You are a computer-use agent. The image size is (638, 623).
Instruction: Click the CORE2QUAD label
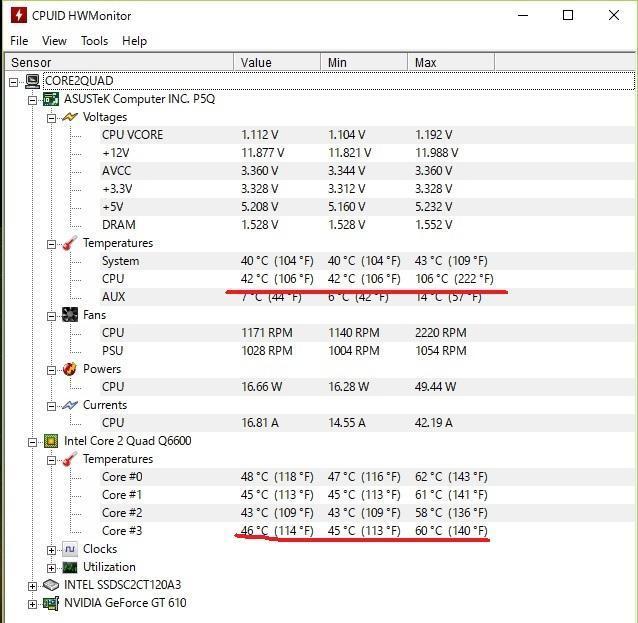click(x=79, y=81)
